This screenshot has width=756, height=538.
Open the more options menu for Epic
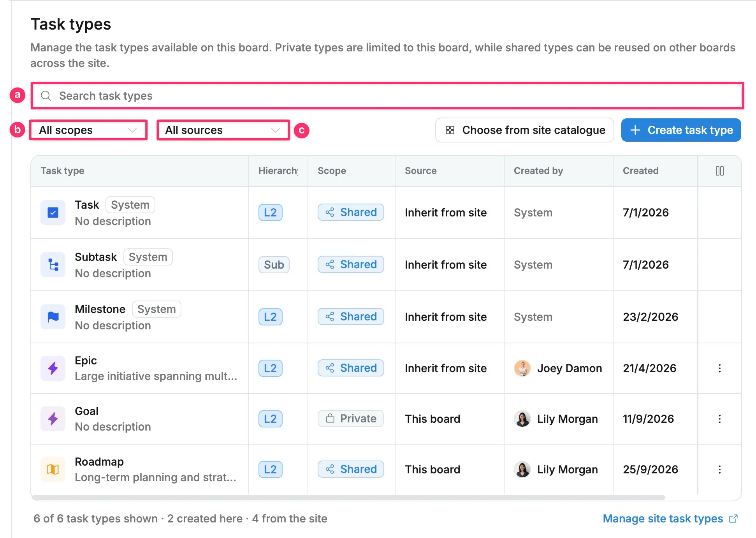tap(720, 368)
